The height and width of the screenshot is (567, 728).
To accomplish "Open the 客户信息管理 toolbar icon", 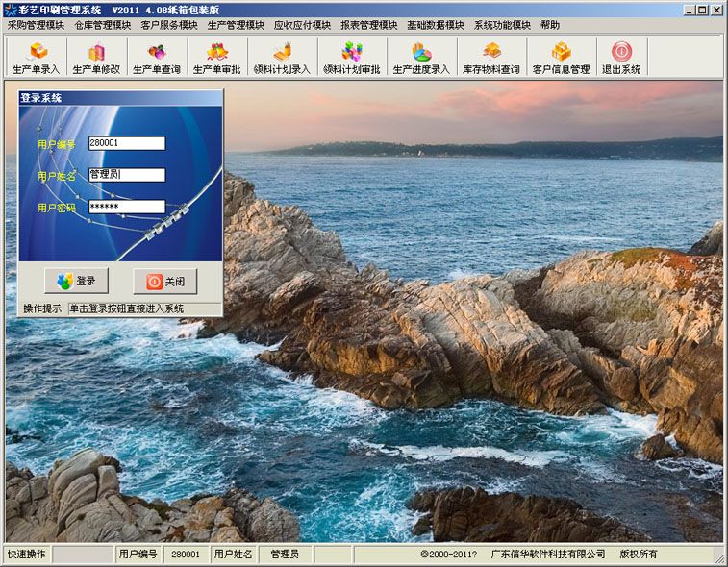I will point(562,58).
